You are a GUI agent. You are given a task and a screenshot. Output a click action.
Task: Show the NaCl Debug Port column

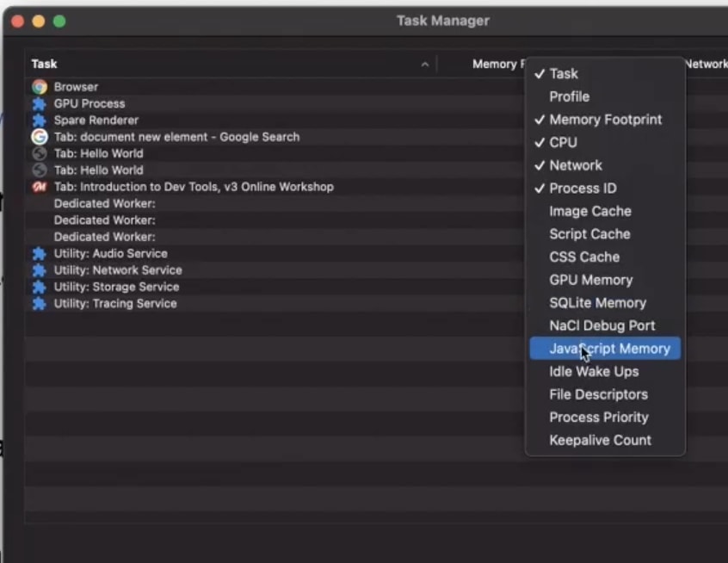tap(605, 325)
